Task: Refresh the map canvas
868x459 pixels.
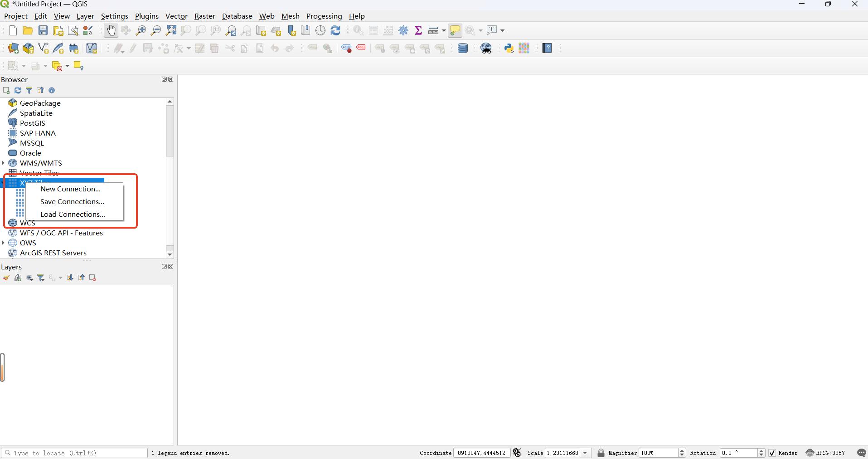Action: tap(335, 30)
